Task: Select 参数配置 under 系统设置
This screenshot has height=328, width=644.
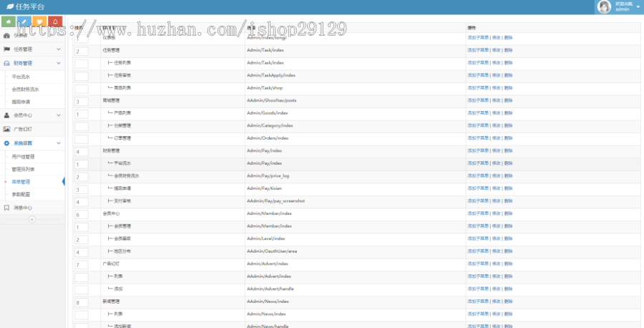Action: 21,194
